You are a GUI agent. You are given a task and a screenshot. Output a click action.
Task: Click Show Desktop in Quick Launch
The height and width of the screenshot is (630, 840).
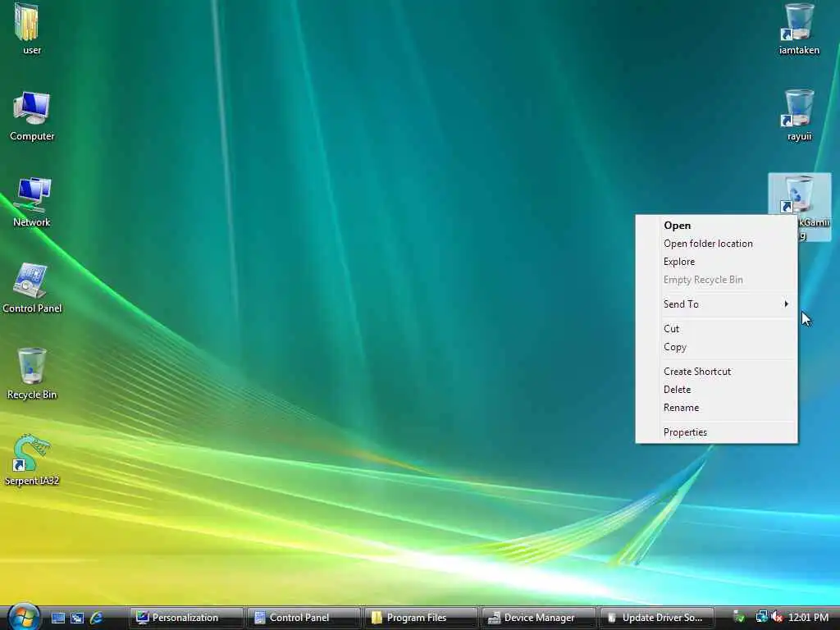[58, 618]
